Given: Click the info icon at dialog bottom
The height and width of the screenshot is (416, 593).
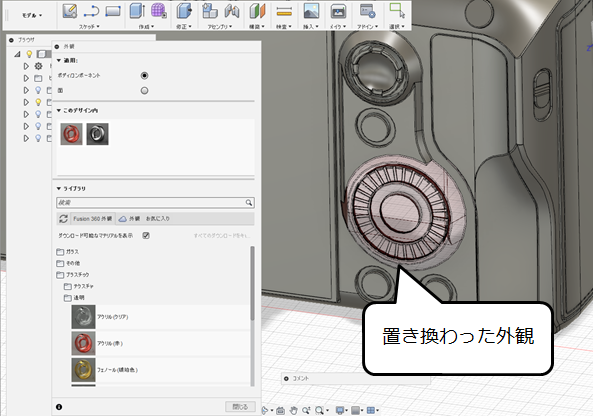Looking at the screenshot, I should [x=59, y=407].
